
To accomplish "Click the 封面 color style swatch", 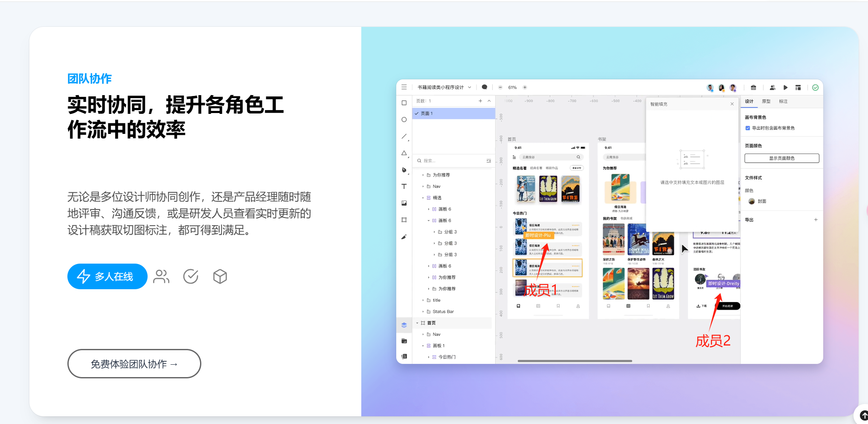I will [x=752, y=201].
